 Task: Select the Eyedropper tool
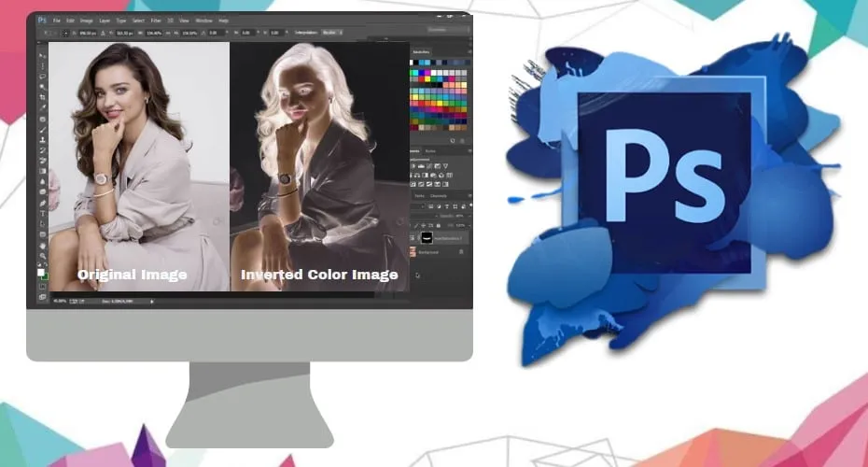pos(43,107)
